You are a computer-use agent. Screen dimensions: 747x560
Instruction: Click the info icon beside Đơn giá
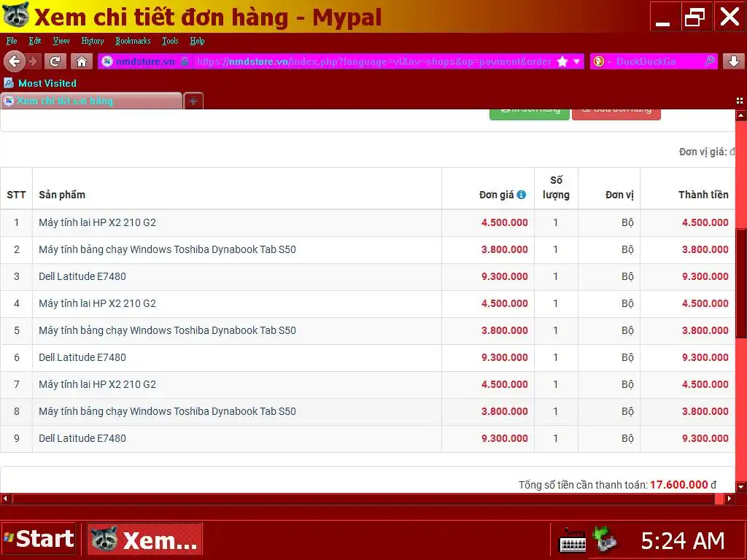coord(521,194)
